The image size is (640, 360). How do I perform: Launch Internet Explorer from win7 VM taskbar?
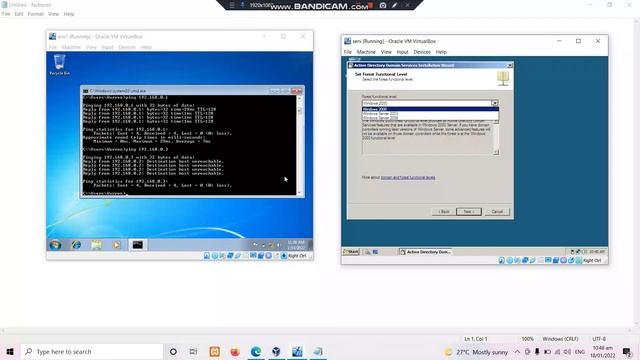tap(76, 245)
